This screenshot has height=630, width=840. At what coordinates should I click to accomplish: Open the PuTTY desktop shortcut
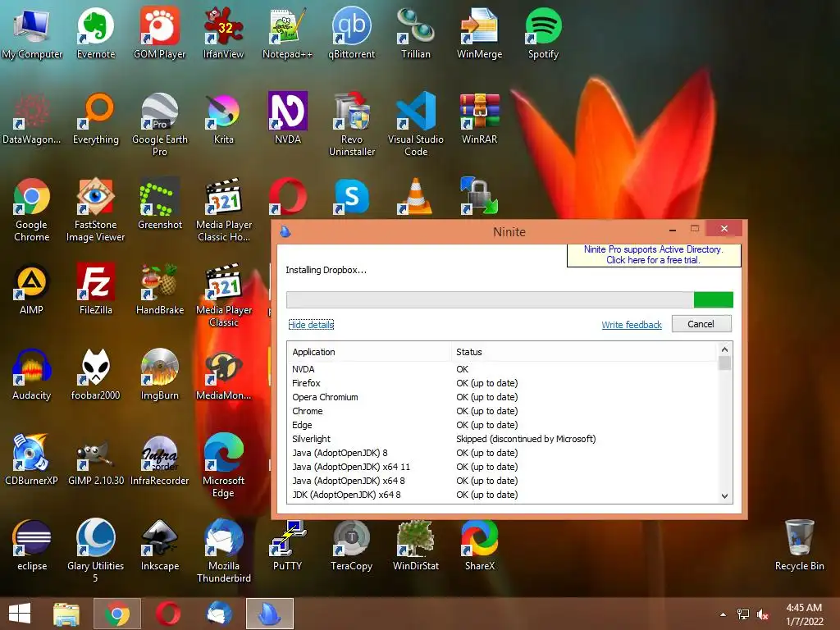coord(288,546)
